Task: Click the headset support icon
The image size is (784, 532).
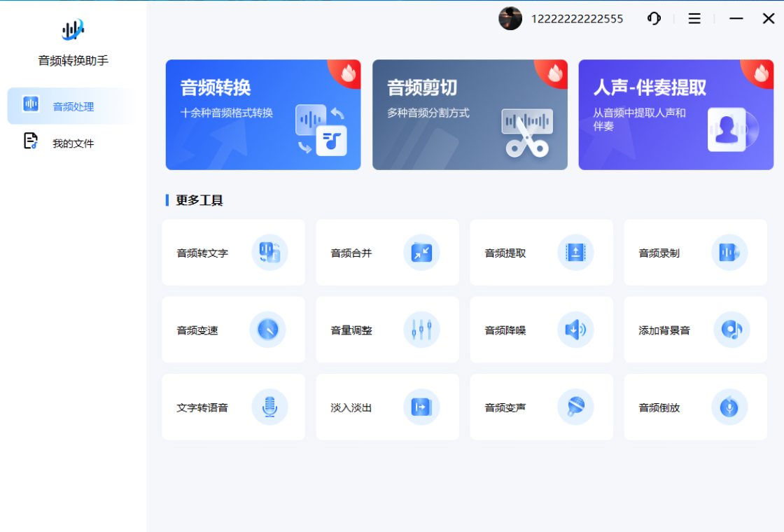Action: coord(654,19)
